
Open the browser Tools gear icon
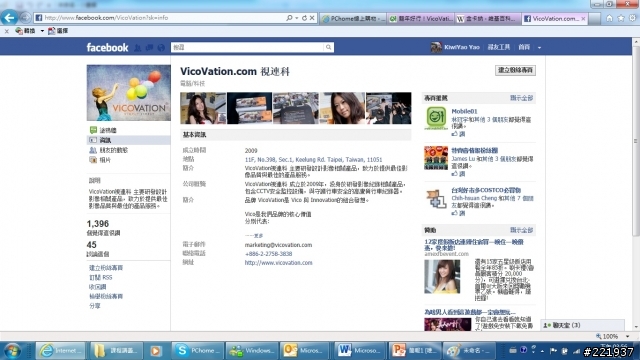pos(632,18)
